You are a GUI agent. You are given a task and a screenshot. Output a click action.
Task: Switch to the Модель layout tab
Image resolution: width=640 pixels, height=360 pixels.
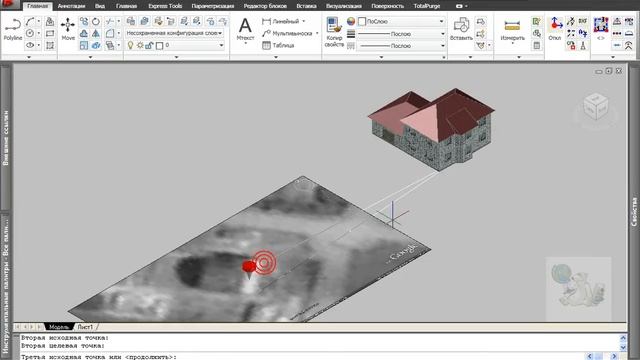(x=59, y=327)
